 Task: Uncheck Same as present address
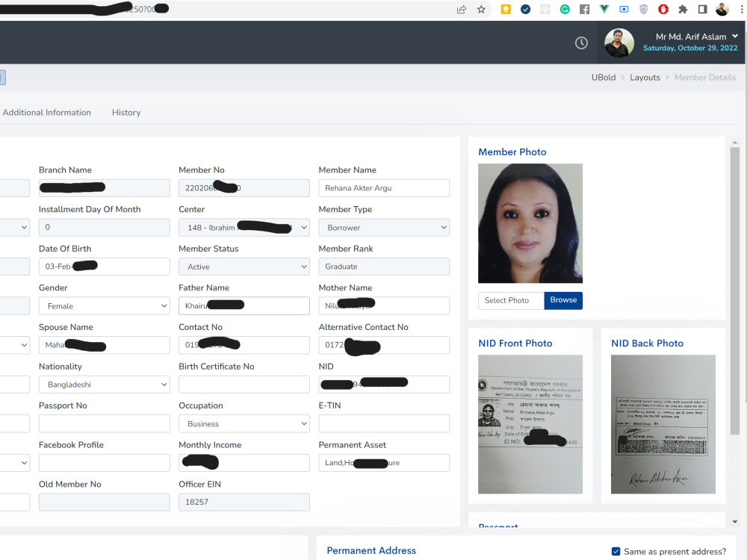(x=616, y=551)
